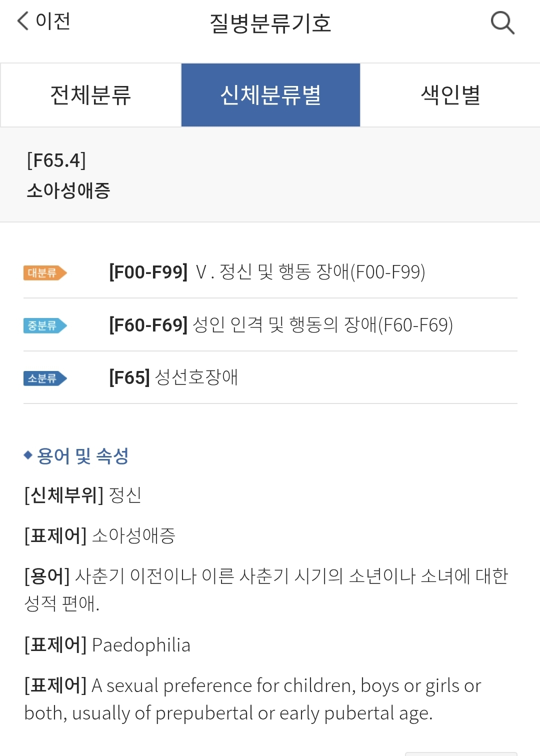This screenshot has height=756, width=540.
Task: Switch to the 전체분류 tab
Action: (90, 95)
